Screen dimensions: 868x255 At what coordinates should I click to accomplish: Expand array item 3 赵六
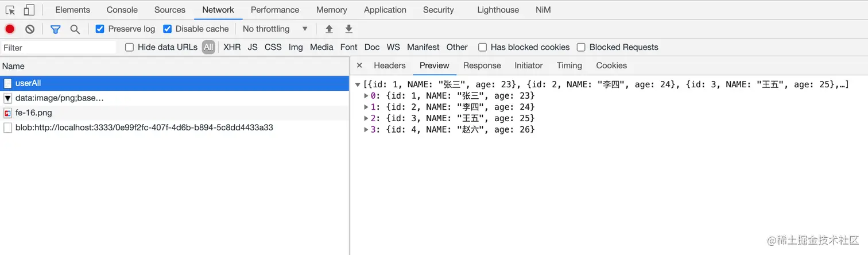(x=366, y=130)
